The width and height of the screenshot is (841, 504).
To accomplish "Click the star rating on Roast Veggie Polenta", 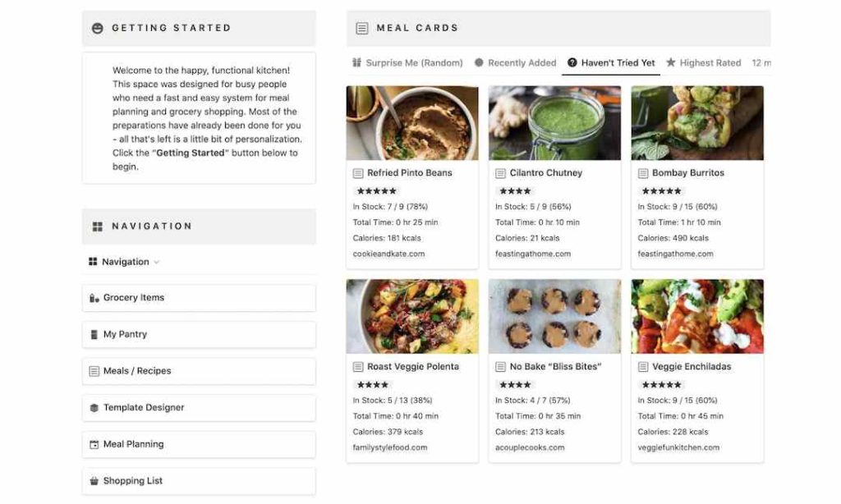I will coord(372,384).
